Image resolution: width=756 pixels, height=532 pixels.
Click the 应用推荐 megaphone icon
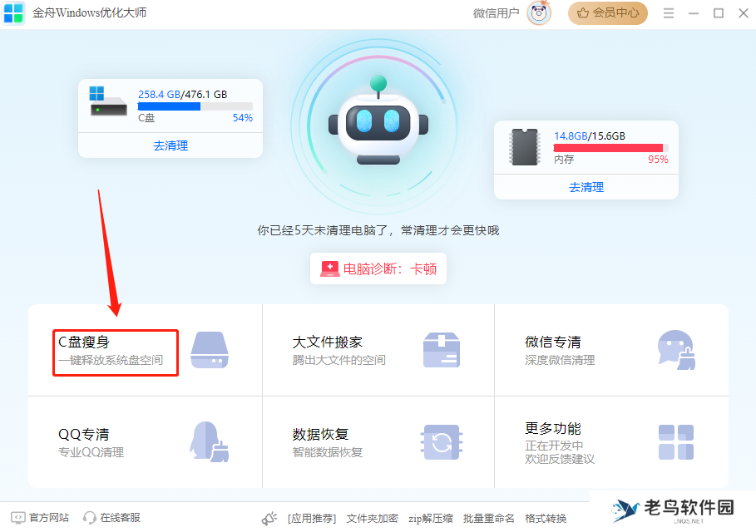[x=269, y=518]
